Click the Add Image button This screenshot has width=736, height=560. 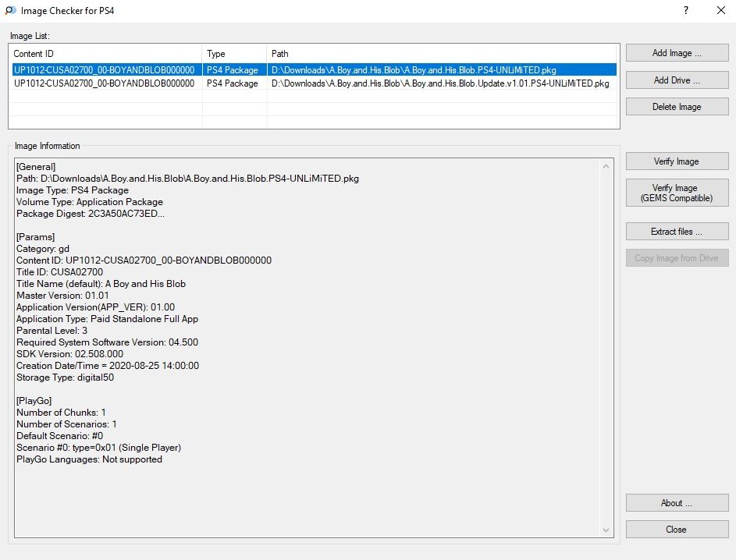(677, 53)
